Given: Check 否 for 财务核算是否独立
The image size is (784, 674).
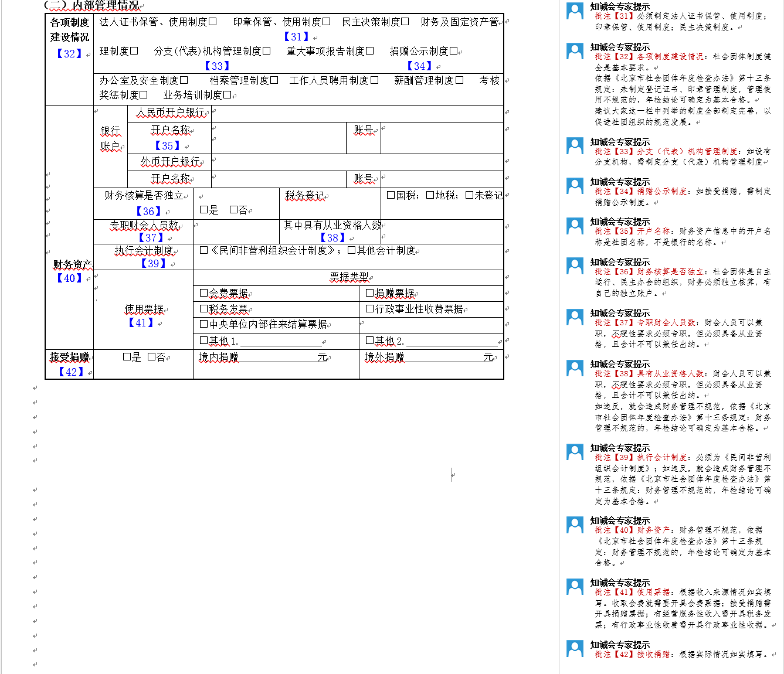Looking at the screenshot, I should click(233, 210).
